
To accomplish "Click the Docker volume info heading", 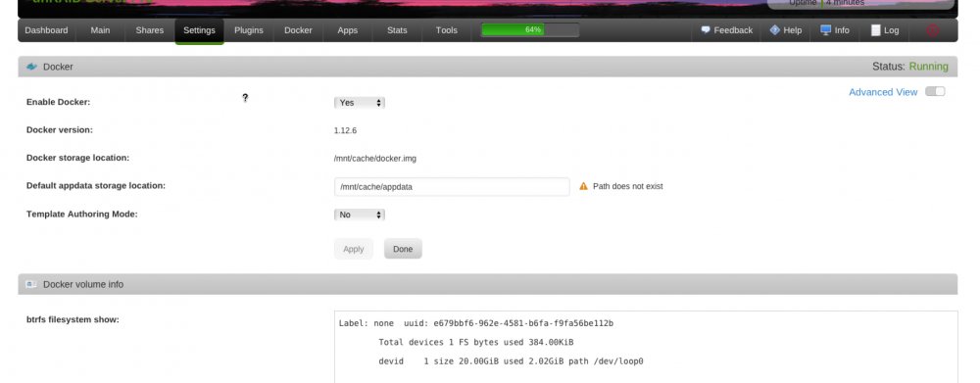I will point(83,284).
